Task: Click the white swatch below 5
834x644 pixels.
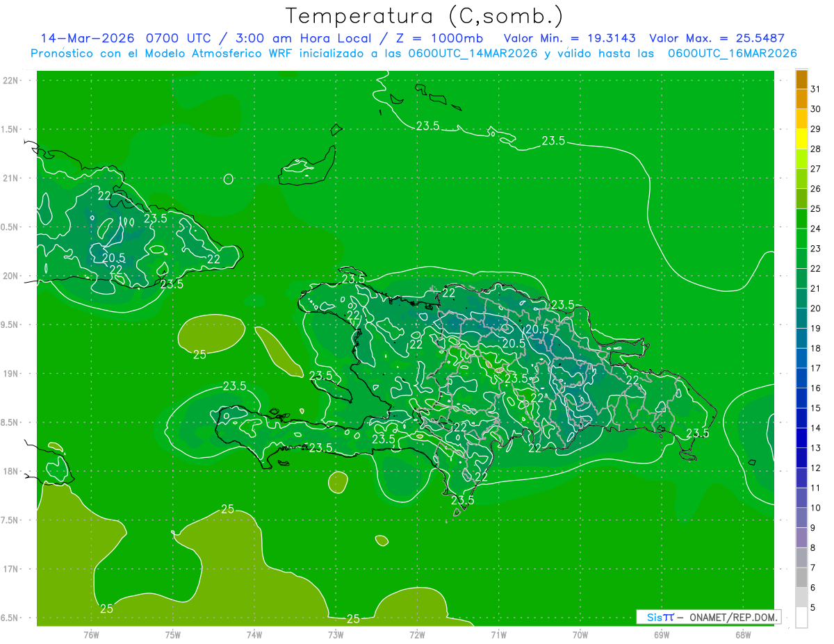Action: 801,618
